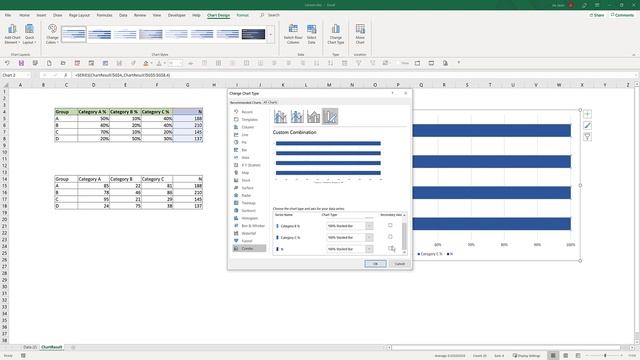Viewport: 640px width, 360px height.
Task: Select the Custom Combination chart subtype icon
Action: tap(330, 117)
